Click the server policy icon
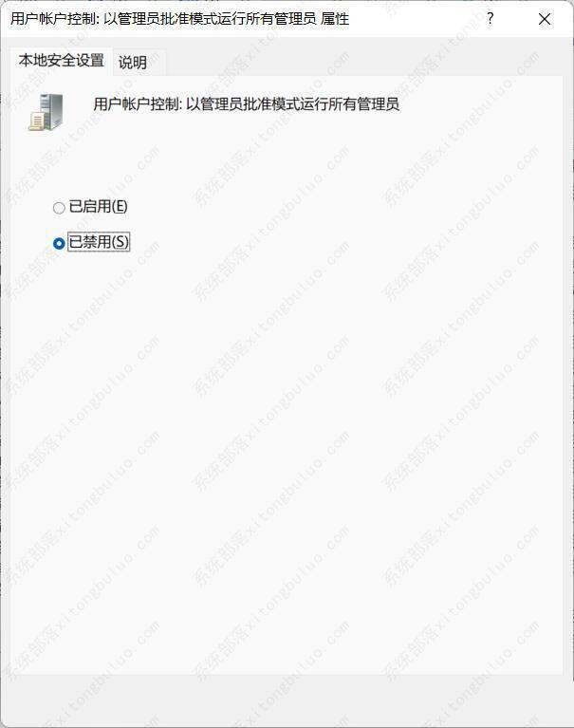This screenshot has width=574, height=728. tap(46, 112)
